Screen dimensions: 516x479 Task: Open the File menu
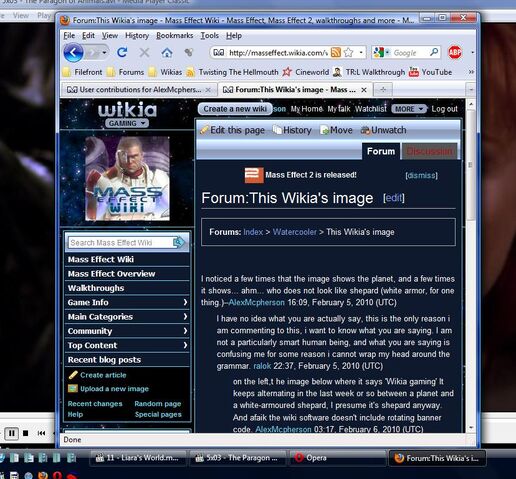tap(69, 36)
